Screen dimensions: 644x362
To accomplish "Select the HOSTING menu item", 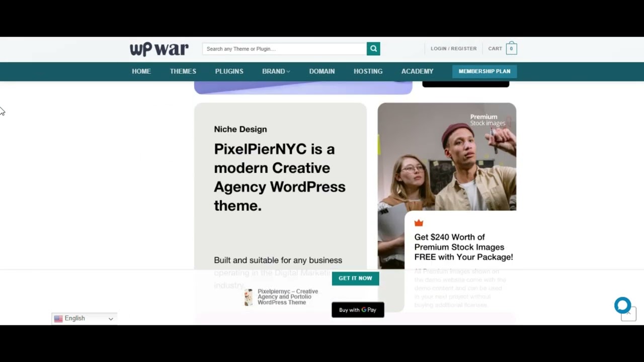I will coord(368,71).
